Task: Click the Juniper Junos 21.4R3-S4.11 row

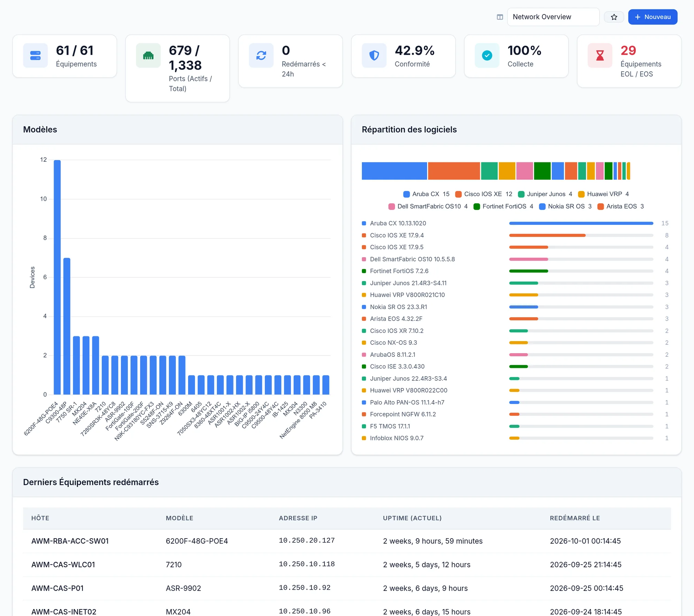Action: click(515, 283)
